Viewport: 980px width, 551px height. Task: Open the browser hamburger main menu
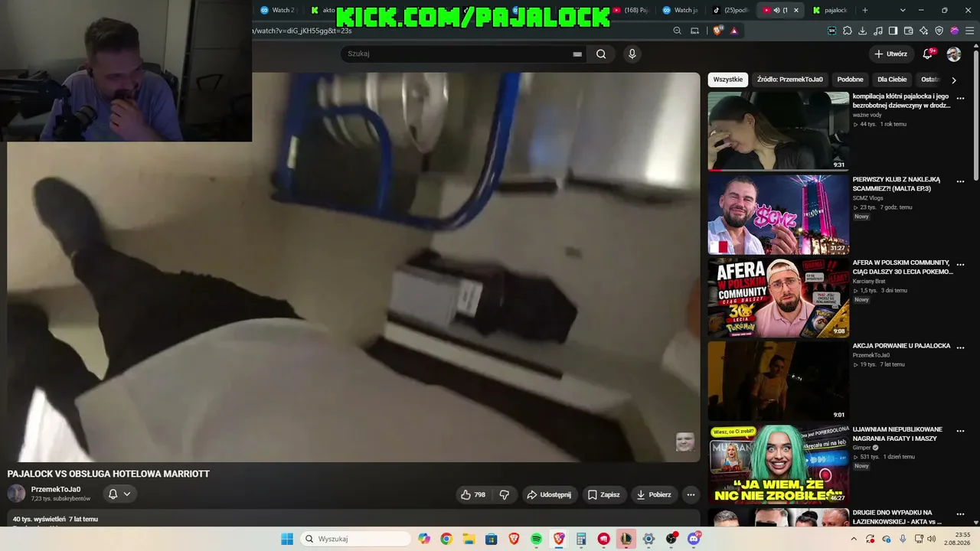(x=969, y=31)
